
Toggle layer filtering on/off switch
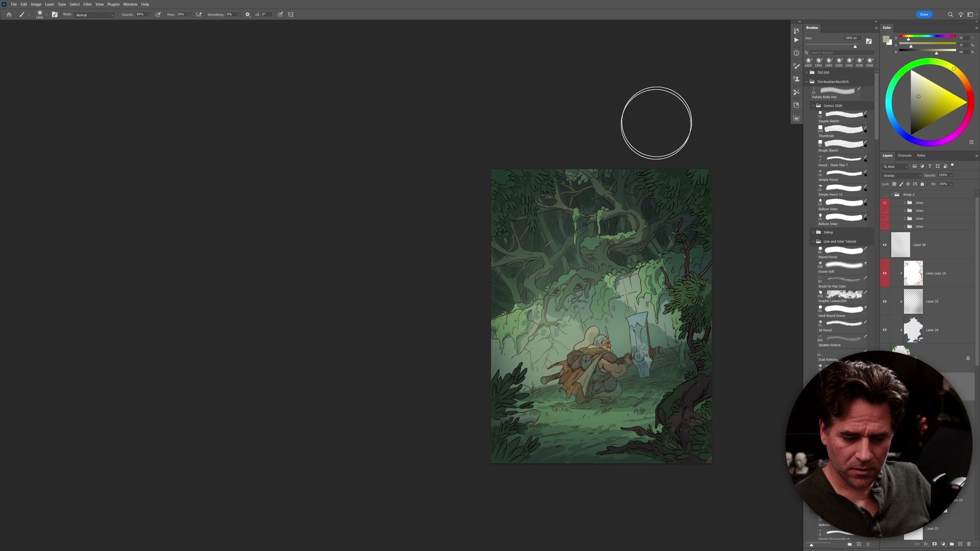pyautogui.click(x=952, y=165)
